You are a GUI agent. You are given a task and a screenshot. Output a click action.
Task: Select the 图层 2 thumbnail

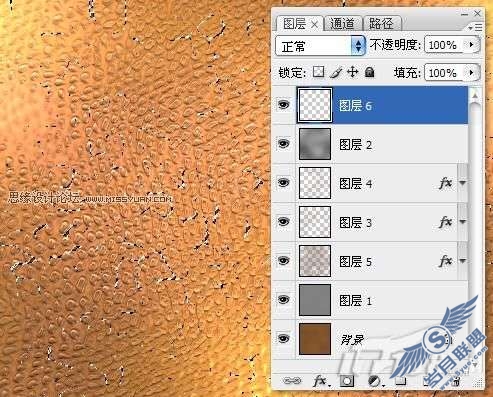click(x=315, y=144)
